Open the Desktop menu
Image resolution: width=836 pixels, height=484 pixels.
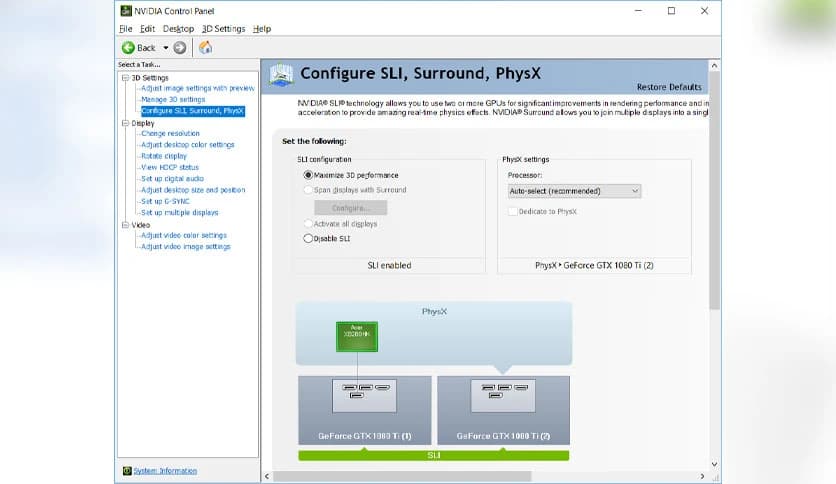click(x=178, y=29)
